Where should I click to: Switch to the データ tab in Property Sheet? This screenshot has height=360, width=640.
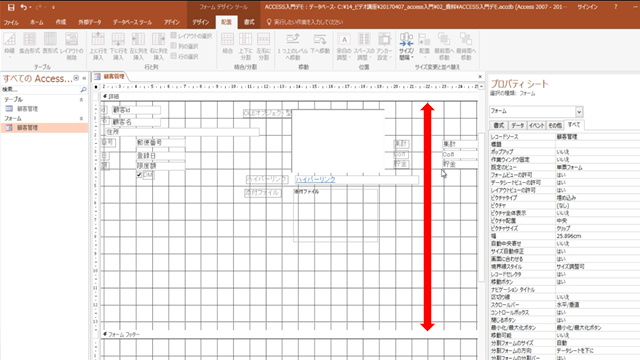click(x=518, y=125)
